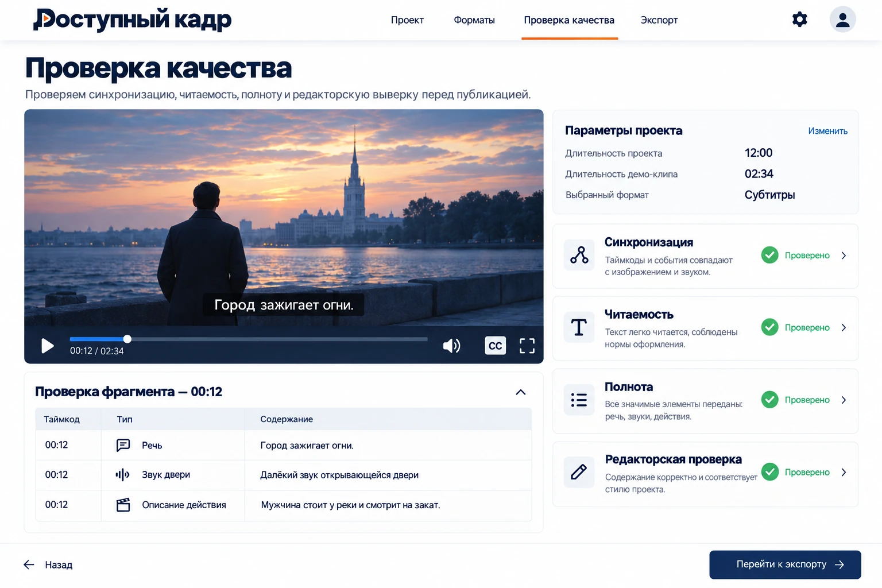Image resolution: width=882 pixels, height=588 pixels.
Task: Click the Изменить link in project parameters
Action: pos(827,131)
